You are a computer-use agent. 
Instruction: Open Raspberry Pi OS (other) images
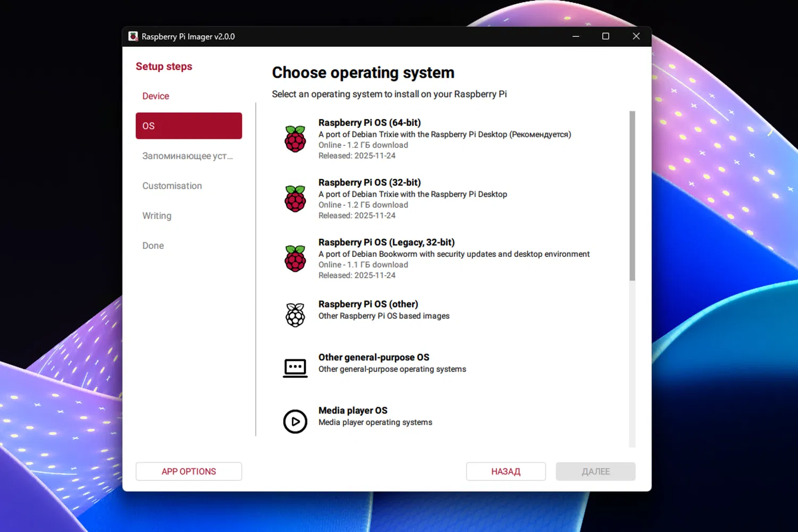(450, 315)
